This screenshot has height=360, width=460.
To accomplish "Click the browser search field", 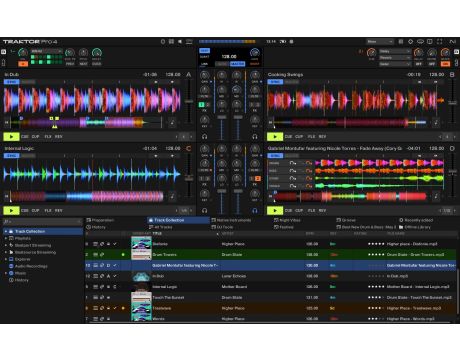I will click(x=42, y=221).
